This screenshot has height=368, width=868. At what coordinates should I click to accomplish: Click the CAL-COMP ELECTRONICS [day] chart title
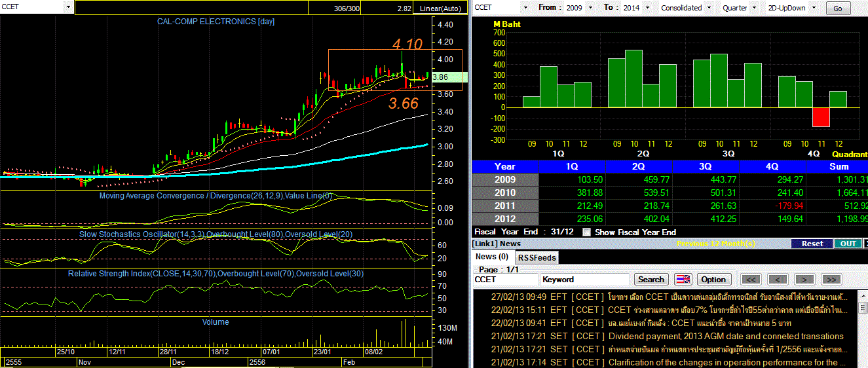click(216, 22)
